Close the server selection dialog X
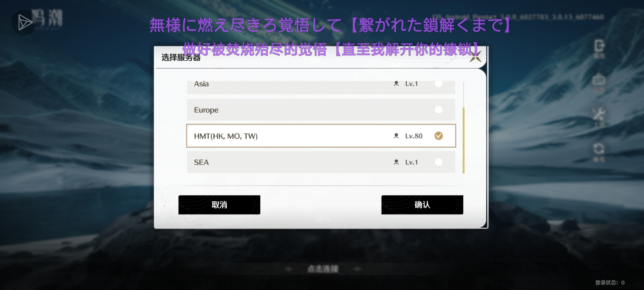This screenshot has height=290, width=644. tap(475, 57)
